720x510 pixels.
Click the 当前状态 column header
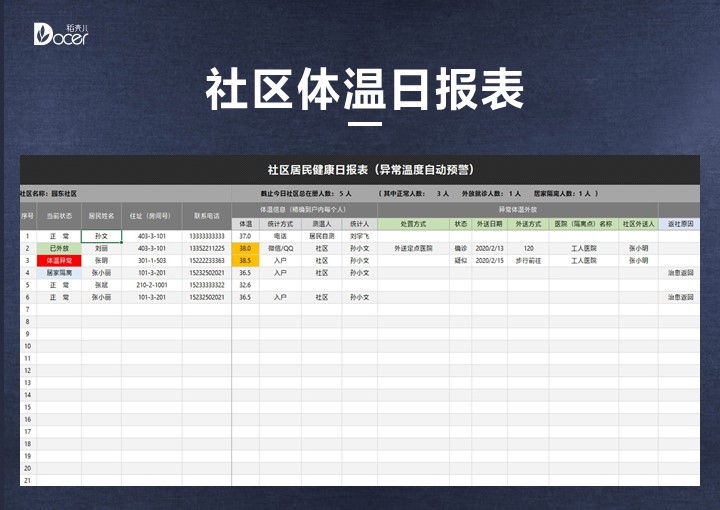tap(59, 216)
